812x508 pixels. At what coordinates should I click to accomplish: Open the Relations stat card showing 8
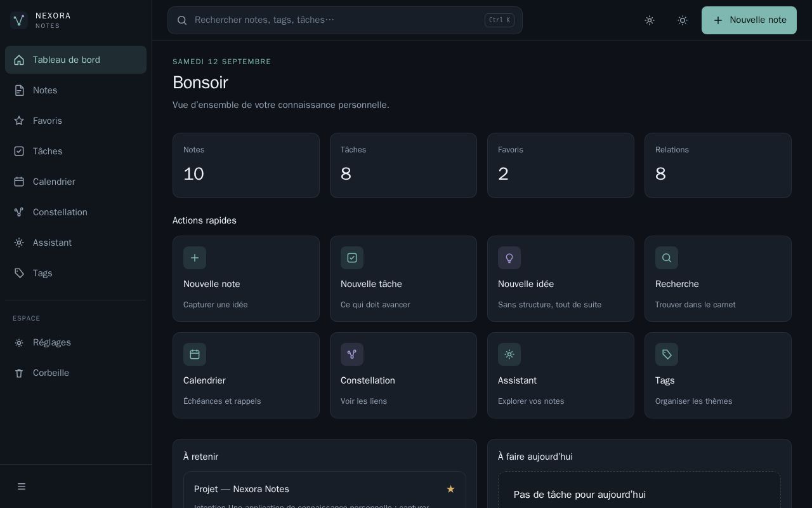(x=718, y=165)
